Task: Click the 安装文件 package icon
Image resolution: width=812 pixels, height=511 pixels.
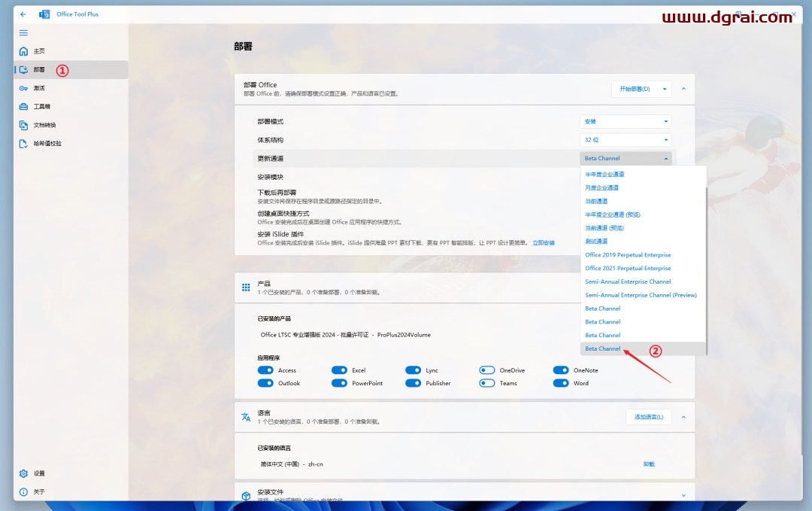Action: [x=246, y=496]
